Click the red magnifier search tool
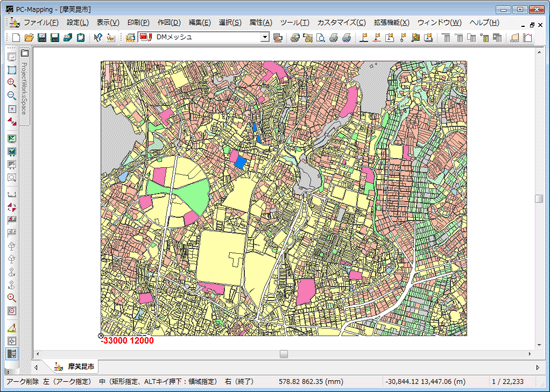Viewport: 550px width, 392px height. pos(12,298)
